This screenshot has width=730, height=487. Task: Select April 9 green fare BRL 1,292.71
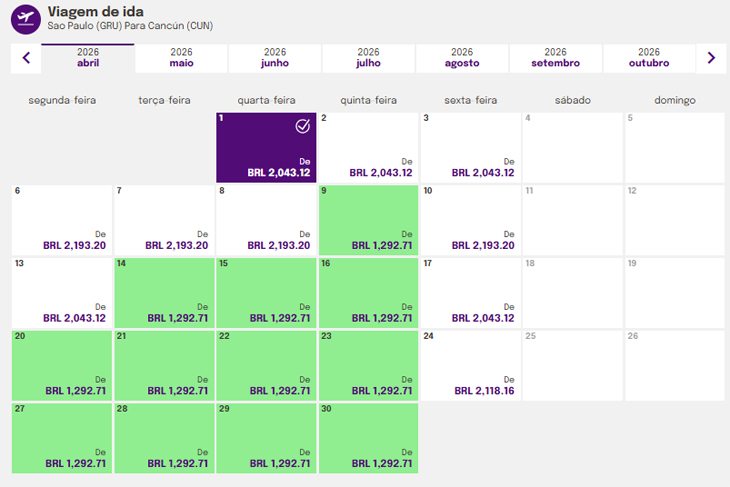click(x=368, y=220)
